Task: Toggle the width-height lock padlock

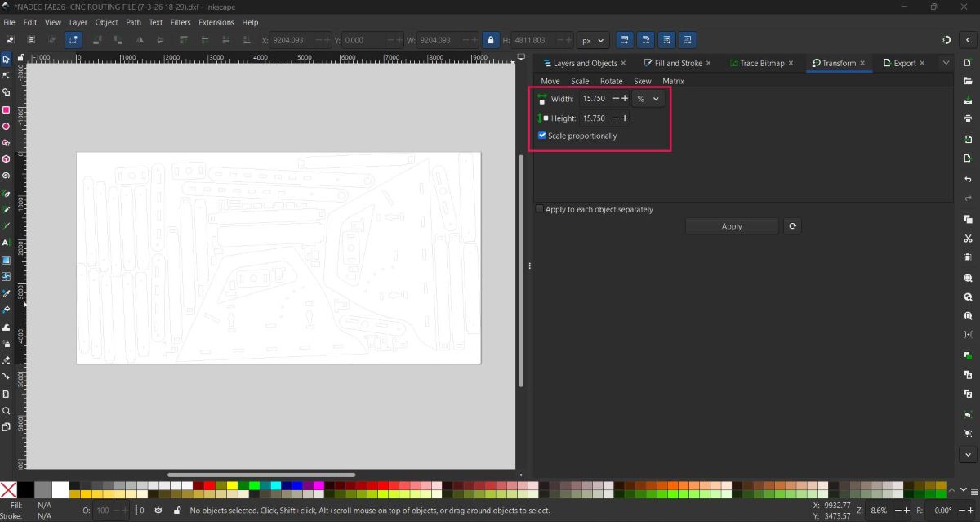Action: [490, 39]
